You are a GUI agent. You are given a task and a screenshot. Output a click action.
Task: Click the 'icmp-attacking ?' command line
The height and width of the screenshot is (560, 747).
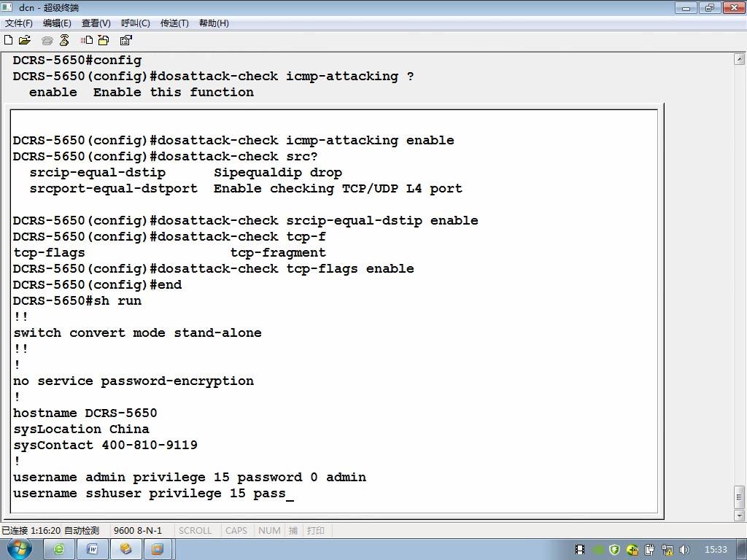pos(214,76)
